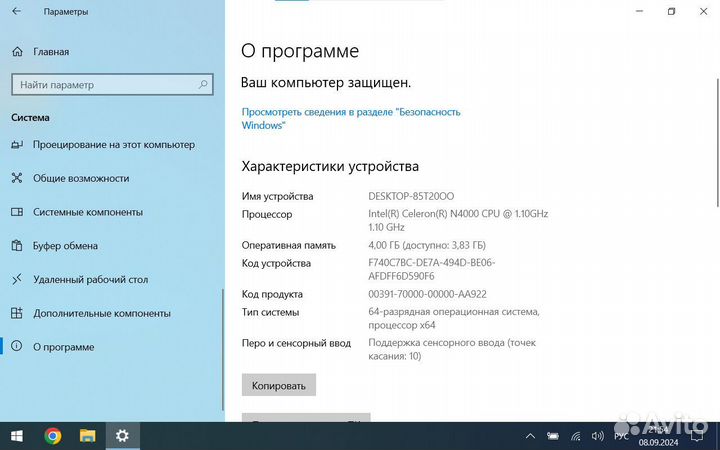Click the battery tray icon
720x450 pixels.
tap(553, 436)
